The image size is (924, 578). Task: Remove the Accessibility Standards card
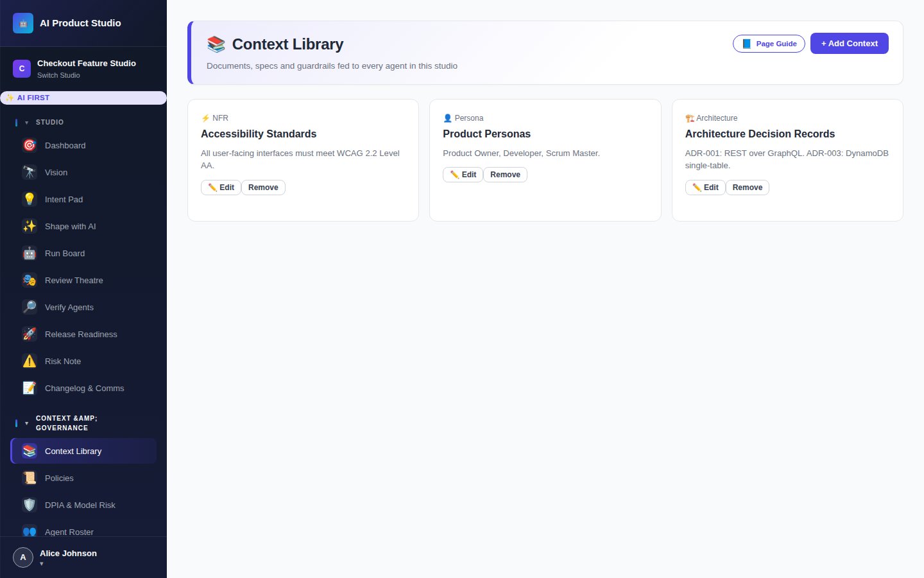tap(263, 188)
